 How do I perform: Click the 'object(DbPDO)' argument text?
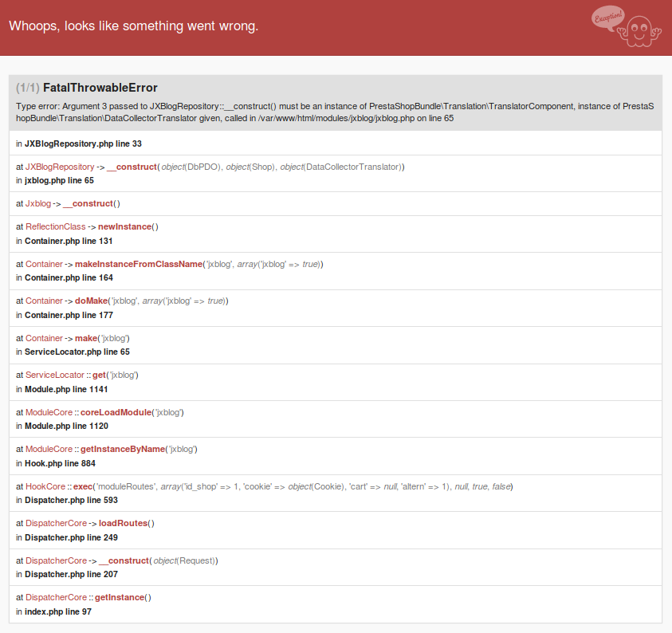pos(191,167)
